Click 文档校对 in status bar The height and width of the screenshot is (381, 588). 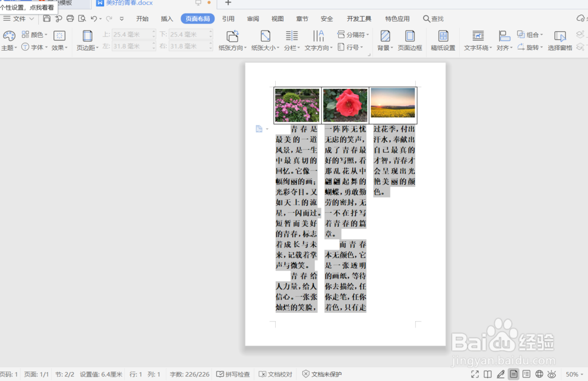tap(275, 374)
